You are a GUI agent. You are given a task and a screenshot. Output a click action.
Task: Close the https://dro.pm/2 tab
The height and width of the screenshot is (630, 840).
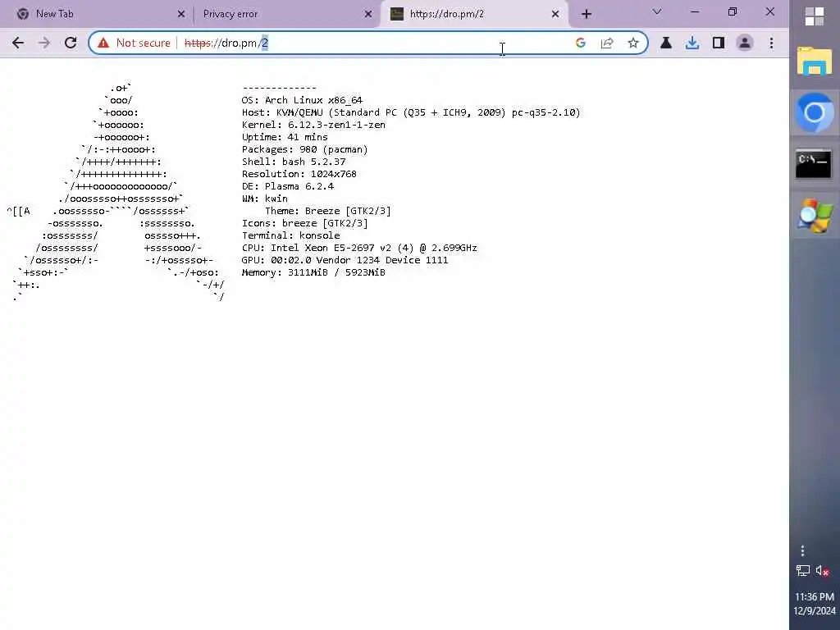point(555,14)
